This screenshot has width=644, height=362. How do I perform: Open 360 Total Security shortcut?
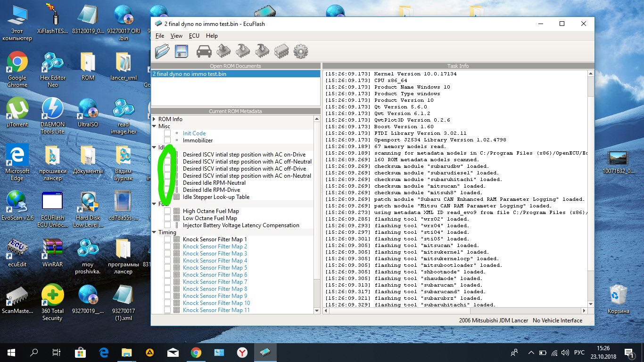coord(52,303)
